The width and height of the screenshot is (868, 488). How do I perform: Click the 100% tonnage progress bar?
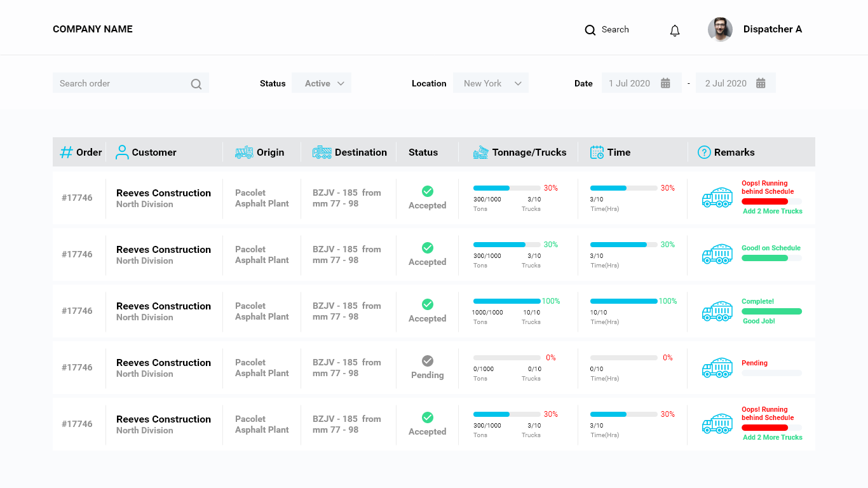(506, 301)
